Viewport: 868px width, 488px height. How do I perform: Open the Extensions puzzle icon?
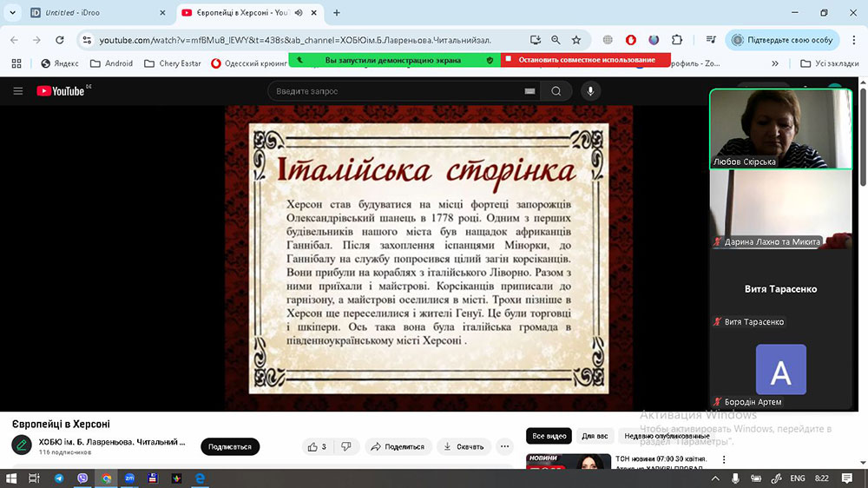(676, 40)
